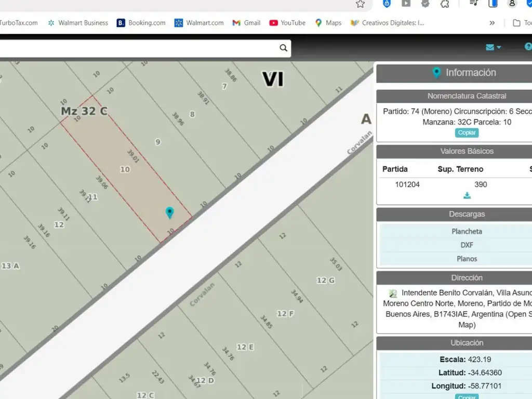Select parcel 12 F on the map
The width and height of the screenshot is (532, 399).
pyautogui.click(x=285, y=313)
